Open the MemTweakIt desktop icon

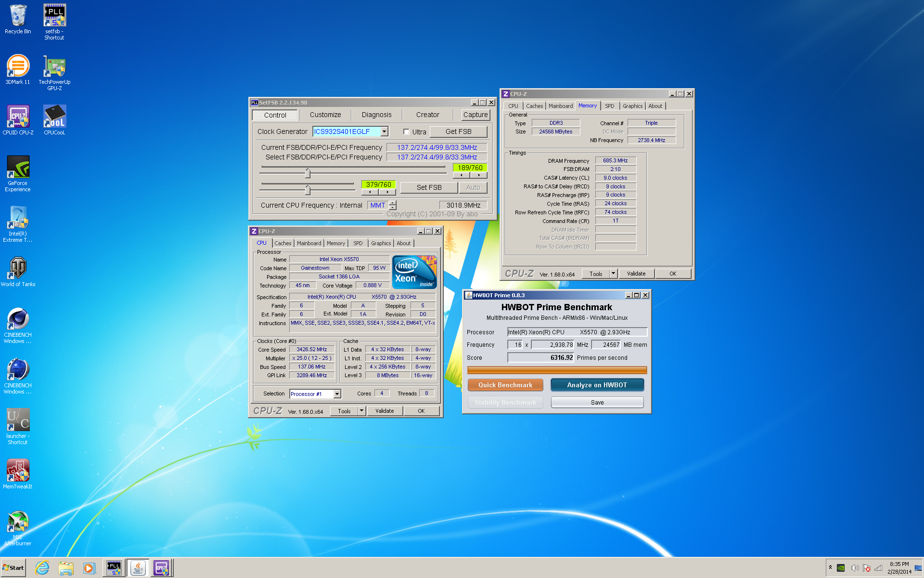pos(18,473)
